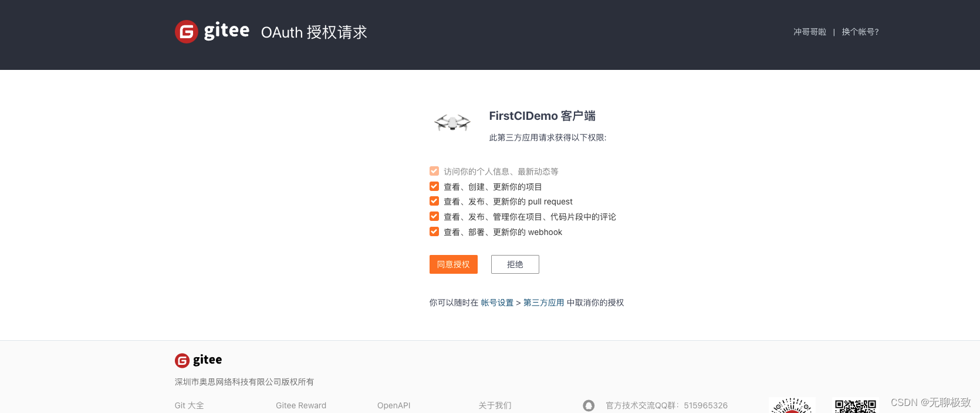The height and width of the screenshot is (413, 980).
Task: Uncheck the 评论 management permission
Action: [x=434, y=216]
